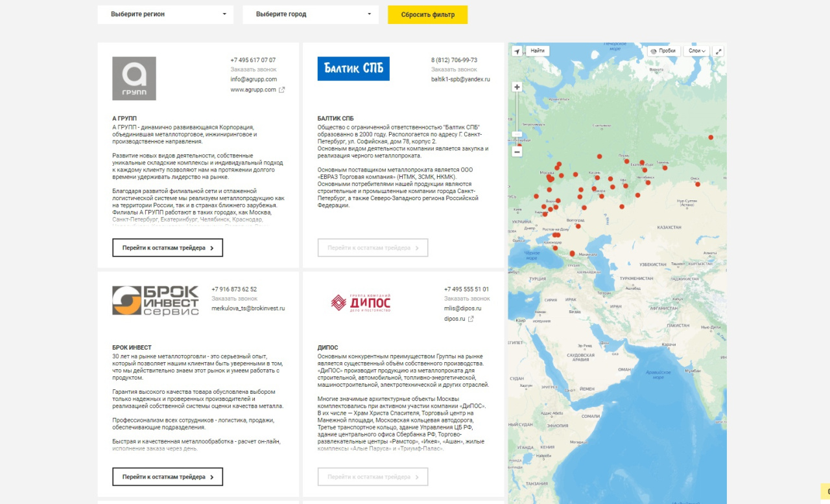Open the Выберите город dropdown
The width and height of the screenshot is (830, 504).
311,14
